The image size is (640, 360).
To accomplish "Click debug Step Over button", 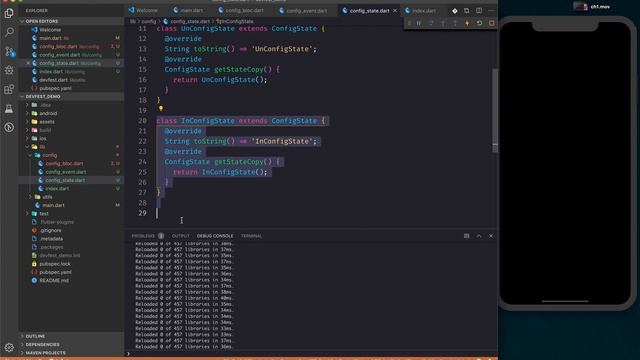I will 431,23.
